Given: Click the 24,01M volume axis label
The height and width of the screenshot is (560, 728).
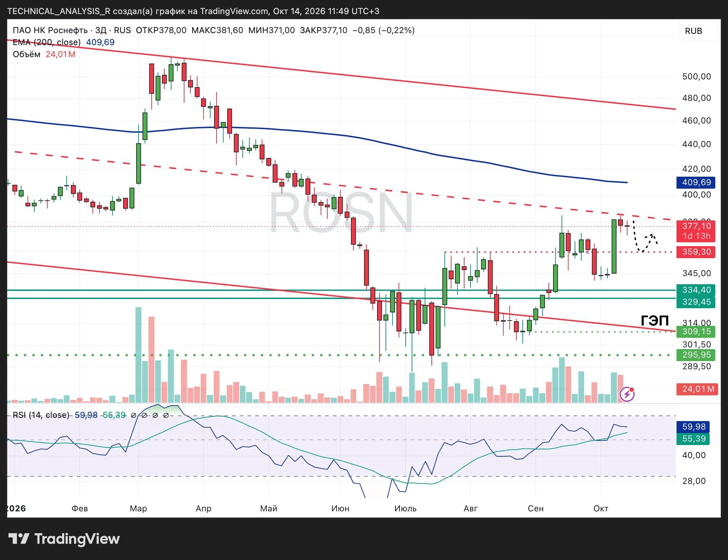Looking at the screenshot, I should tap(697, 389).
